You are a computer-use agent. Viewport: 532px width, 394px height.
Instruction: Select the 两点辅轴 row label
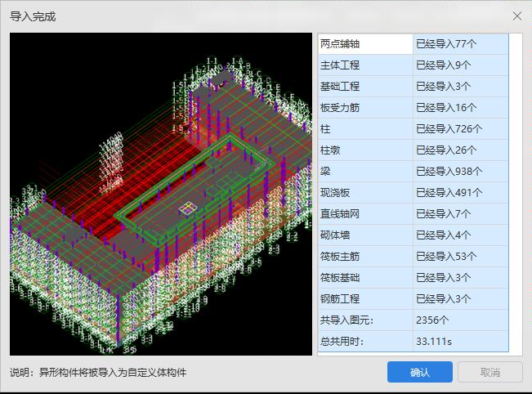[365, 44]
